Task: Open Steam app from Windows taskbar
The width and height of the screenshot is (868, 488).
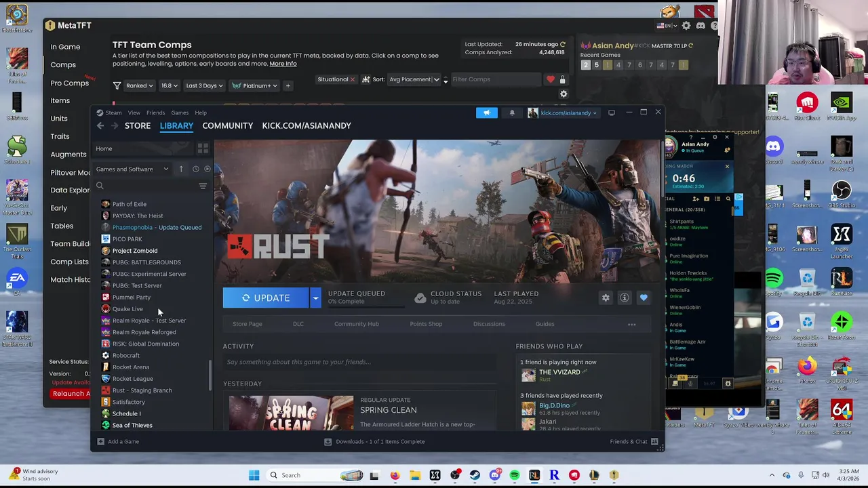Action: (475, 475)
